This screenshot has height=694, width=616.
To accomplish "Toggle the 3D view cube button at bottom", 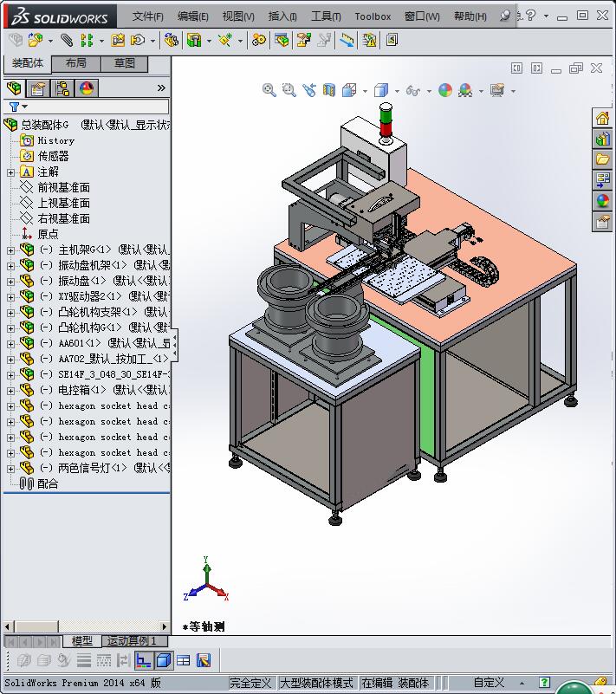I will [164, 661].
